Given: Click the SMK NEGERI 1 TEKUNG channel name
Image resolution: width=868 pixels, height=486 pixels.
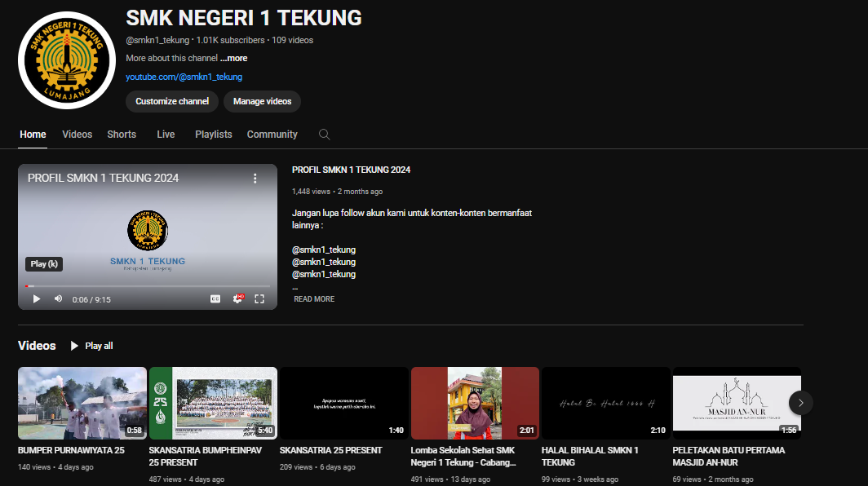Looking at the screenshot, I should pos(244,18).
